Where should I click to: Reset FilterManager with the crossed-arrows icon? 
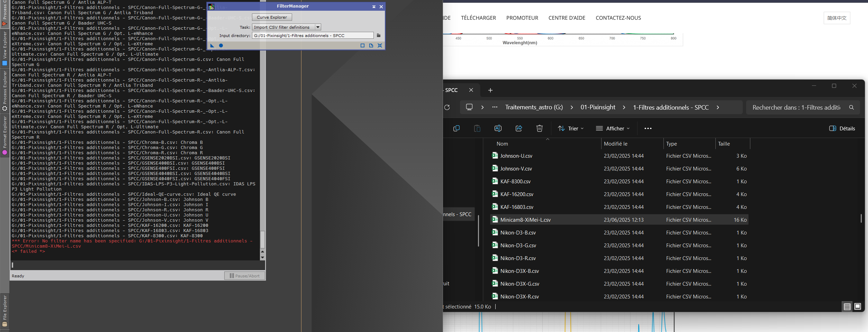[x=380, y=45]
